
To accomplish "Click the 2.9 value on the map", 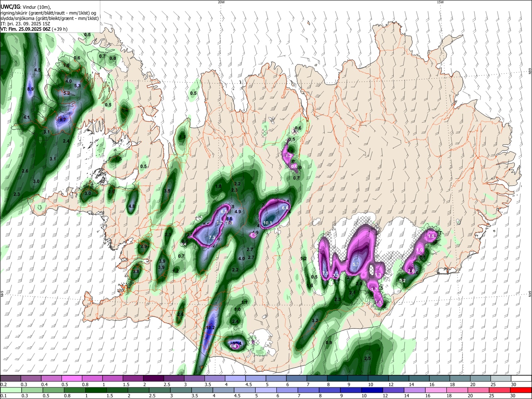I will click(144, 246).
